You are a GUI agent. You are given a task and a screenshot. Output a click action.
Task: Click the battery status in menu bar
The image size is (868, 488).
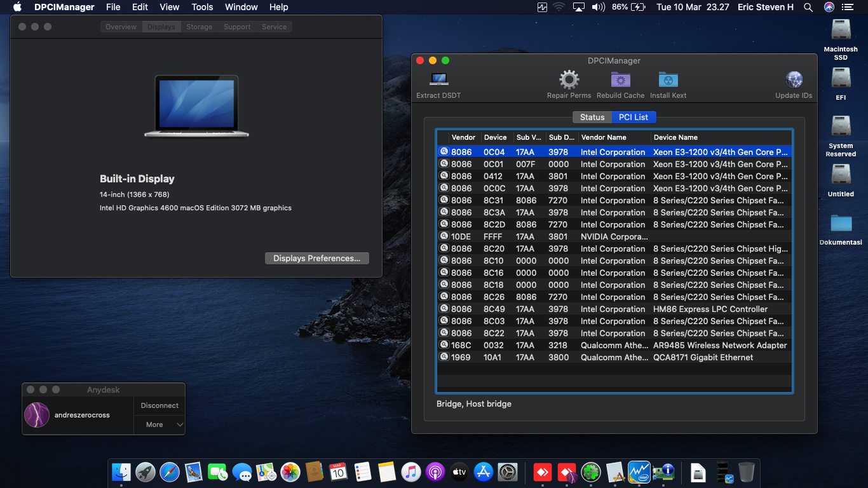click(x=628, y=7)
